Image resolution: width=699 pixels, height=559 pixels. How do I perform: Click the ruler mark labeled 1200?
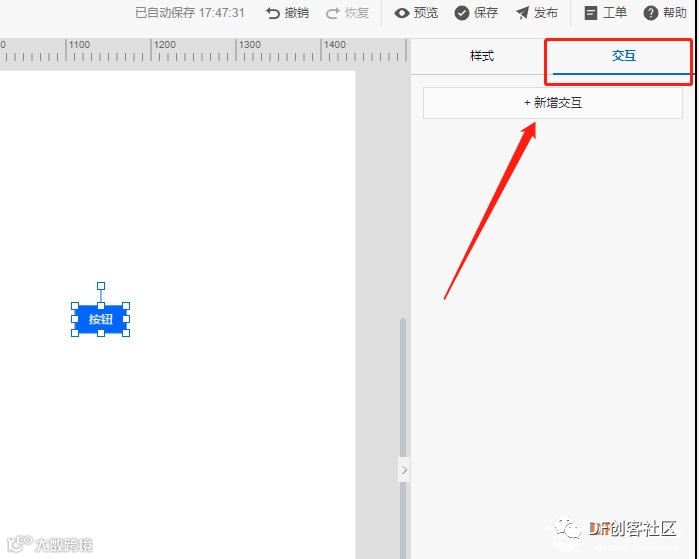(164, 45)
